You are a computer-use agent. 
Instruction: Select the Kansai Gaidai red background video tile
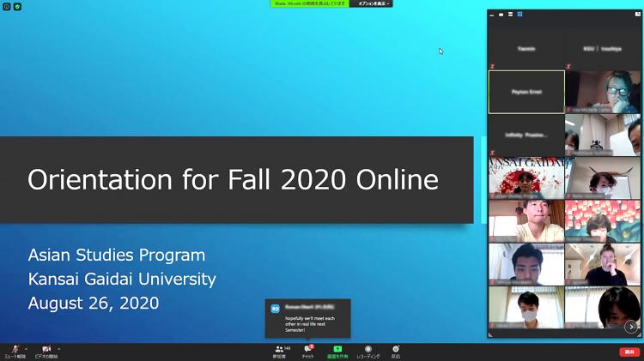pyautogui.click(x=526, y=178)
